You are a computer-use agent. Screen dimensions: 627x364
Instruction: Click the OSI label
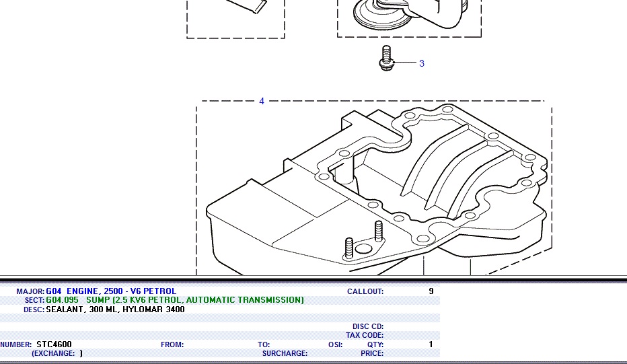click(336, 344)
